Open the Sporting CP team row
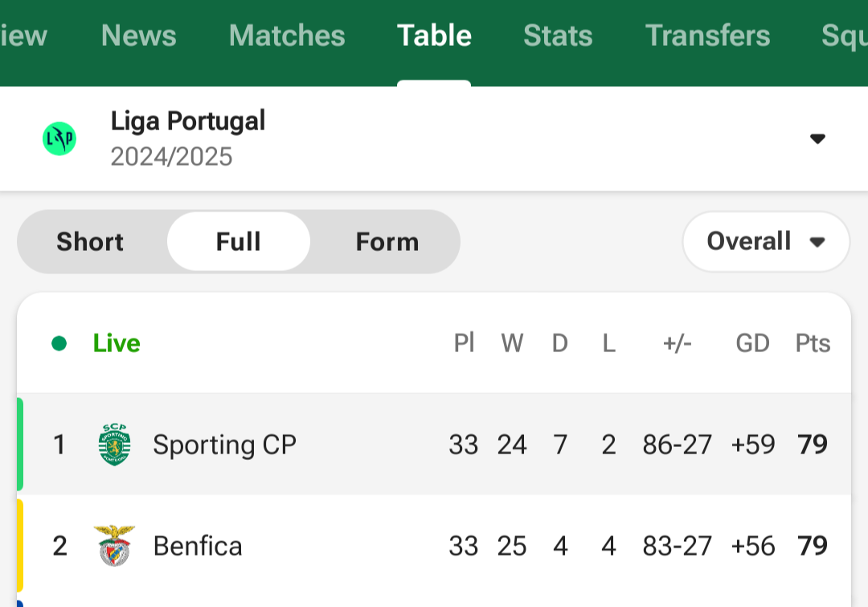Viewport: 868px width, 607px height. (434, 444)
